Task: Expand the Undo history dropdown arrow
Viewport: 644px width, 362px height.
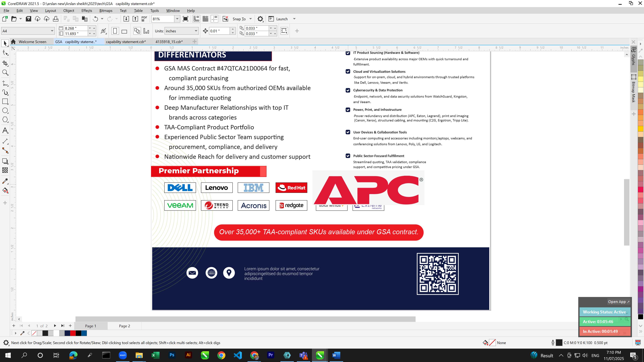Action: click(x=102, y=19)
